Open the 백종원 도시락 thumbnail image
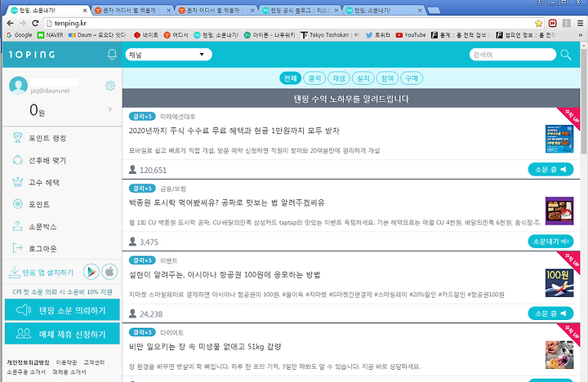588x382 pixels. (x=559, y=211)
